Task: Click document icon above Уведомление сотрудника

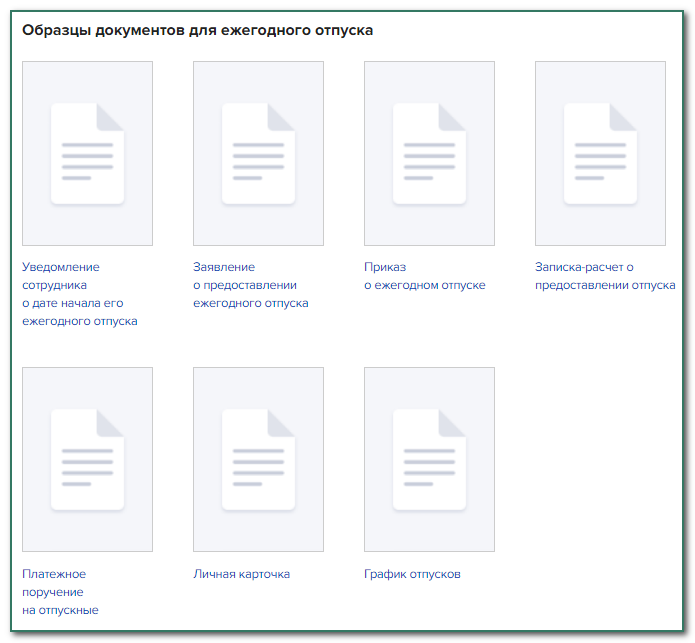Action: click(x=87, y=154)
